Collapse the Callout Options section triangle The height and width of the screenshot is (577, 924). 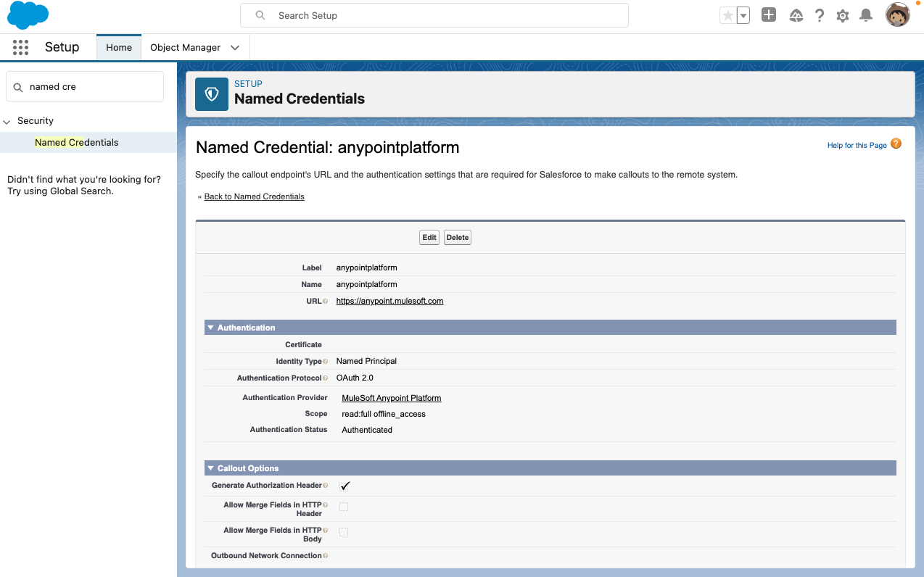tap(211, 468)
